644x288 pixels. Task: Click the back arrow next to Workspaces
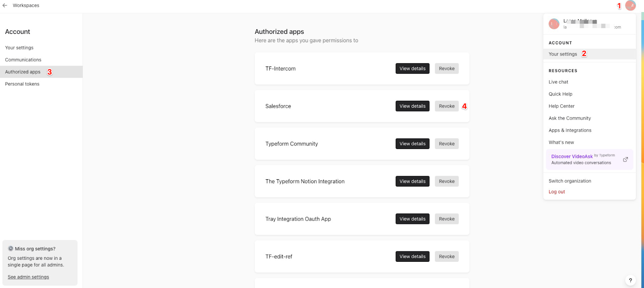click(x=5, y=6)
